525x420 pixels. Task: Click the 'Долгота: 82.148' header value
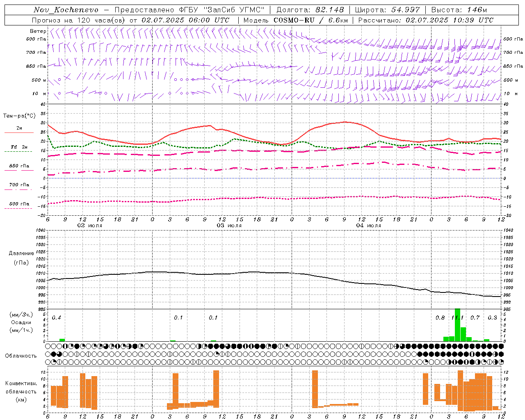310,10
